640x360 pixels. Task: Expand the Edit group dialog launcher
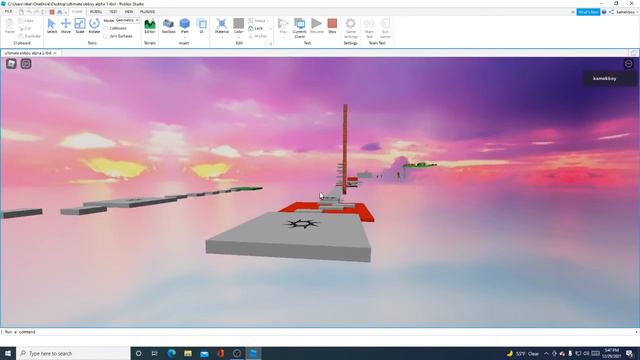(x=271, y=43)
